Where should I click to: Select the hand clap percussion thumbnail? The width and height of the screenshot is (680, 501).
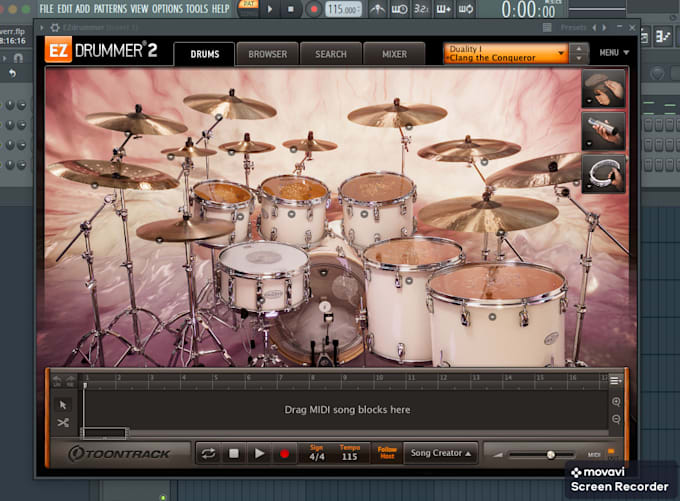tap(603, 89)
